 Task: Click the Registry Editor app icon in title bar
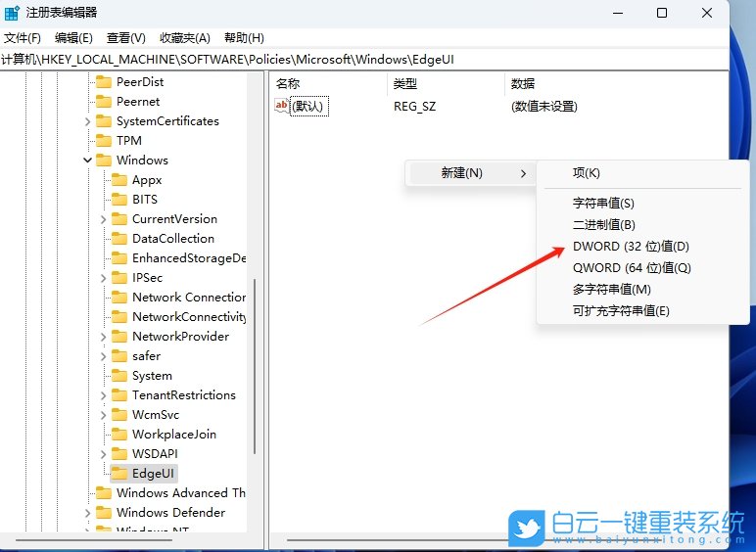point(12,13)
